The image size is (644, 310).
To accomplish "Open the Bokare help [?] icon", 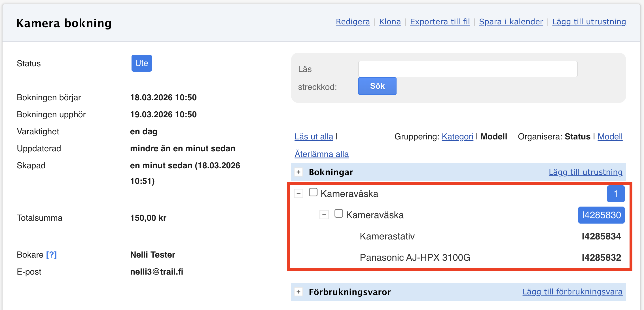I will click(52, 255).
